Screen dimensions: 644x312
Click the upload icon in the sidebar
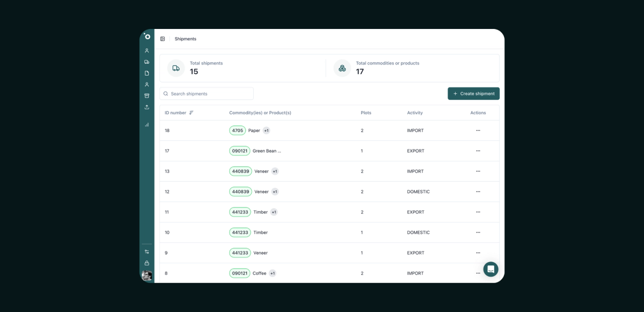(x=147, y=107)
